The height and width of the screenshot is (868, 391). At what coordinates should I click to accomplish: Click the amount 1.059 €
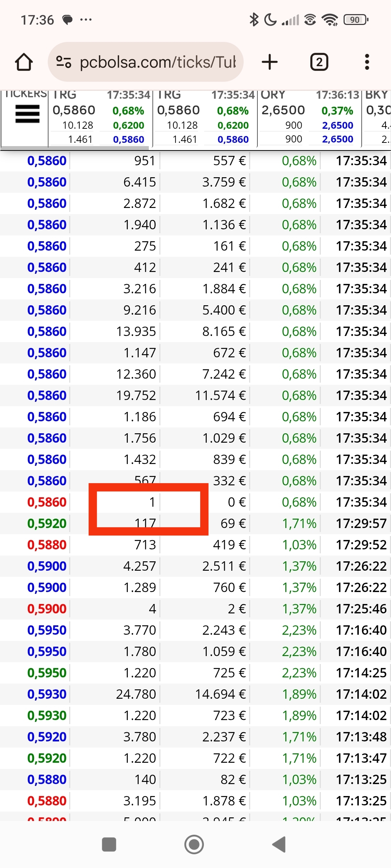click(x=224, y=651)
